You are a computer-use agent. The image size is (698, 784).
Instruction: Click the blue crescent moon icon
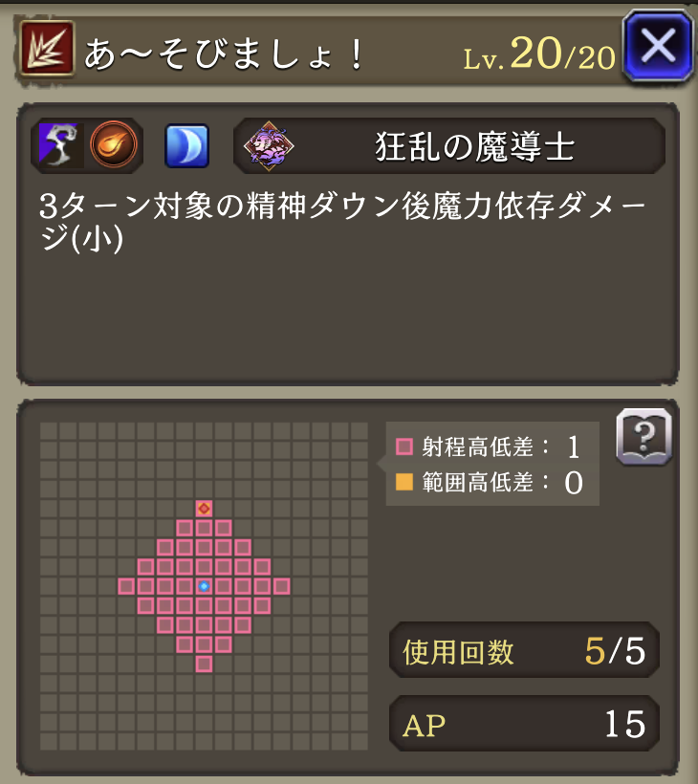[x=187, y=145]
